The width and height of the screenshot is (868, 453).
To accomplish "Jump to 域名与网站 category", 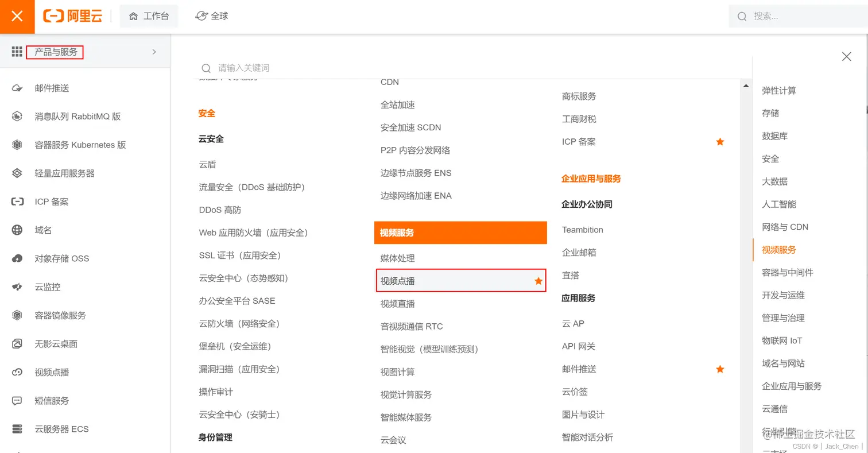I will [x=783, y=363].
